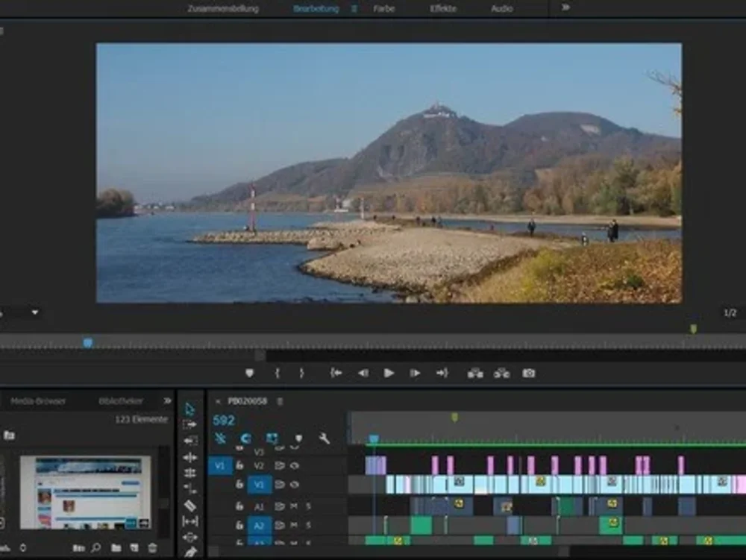Switch to Bibliotheken tab
Screen dimensions: 746x560
pos(121,400)
